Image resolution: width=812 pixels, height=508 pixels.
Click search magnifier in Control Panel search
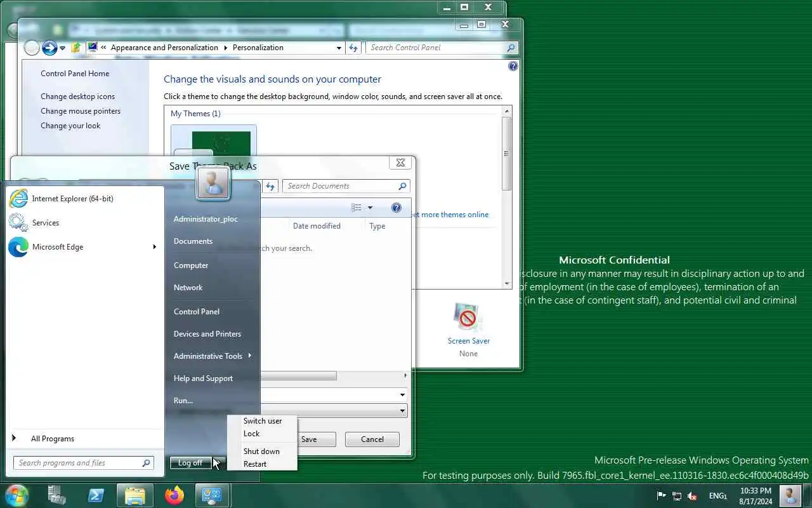[511, 48]
